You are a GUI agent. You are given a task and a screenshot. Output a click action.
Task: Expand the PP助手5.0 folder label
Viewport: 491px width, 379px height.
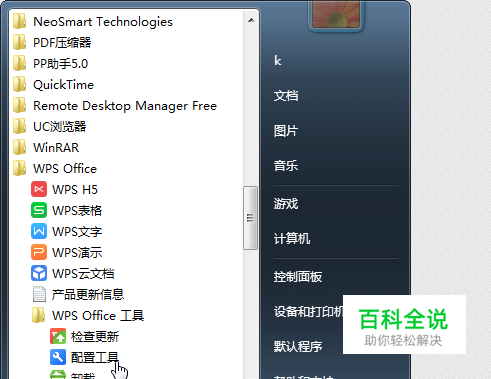point(61,64)
